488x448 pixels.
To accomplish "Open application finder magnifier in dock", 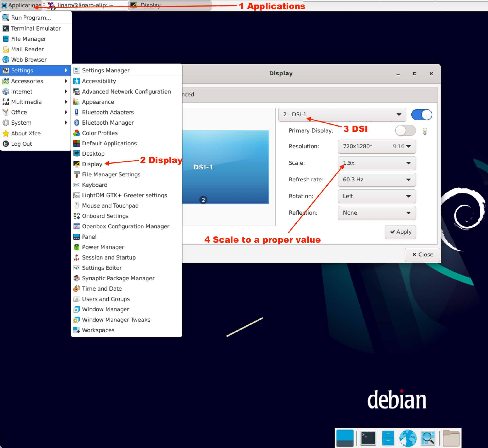I will 428,438.
